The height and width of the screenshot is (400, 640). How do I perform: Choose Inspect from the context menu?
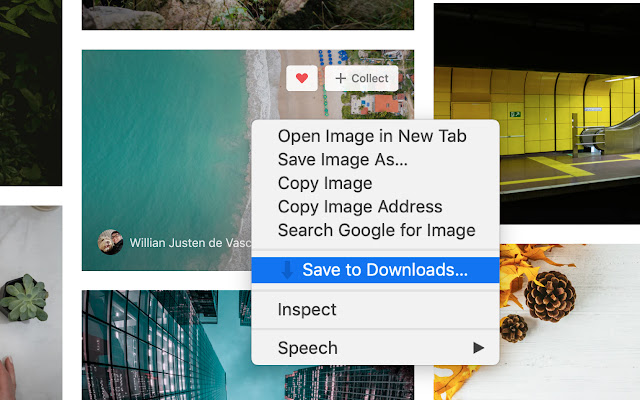click(375, 309)
